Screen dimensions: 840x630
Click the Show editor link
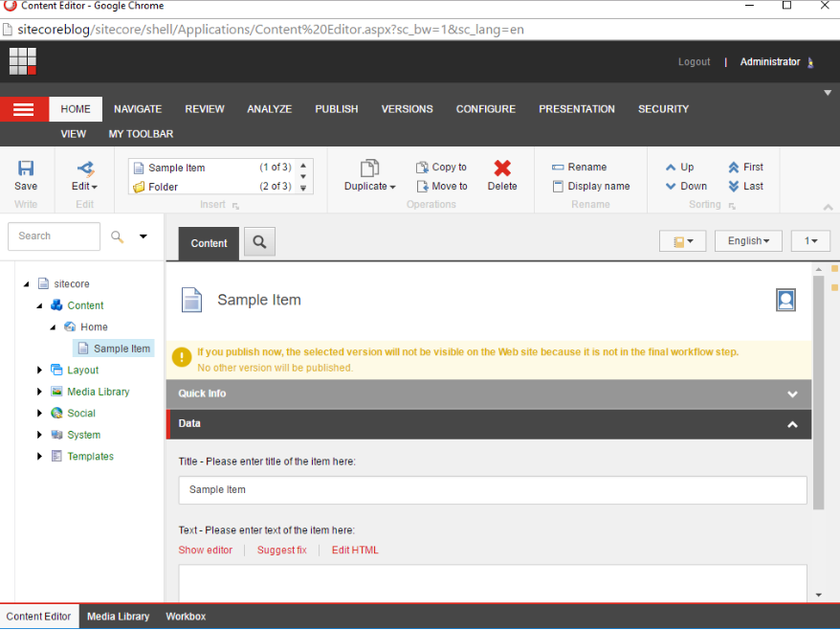pos(205,551)
